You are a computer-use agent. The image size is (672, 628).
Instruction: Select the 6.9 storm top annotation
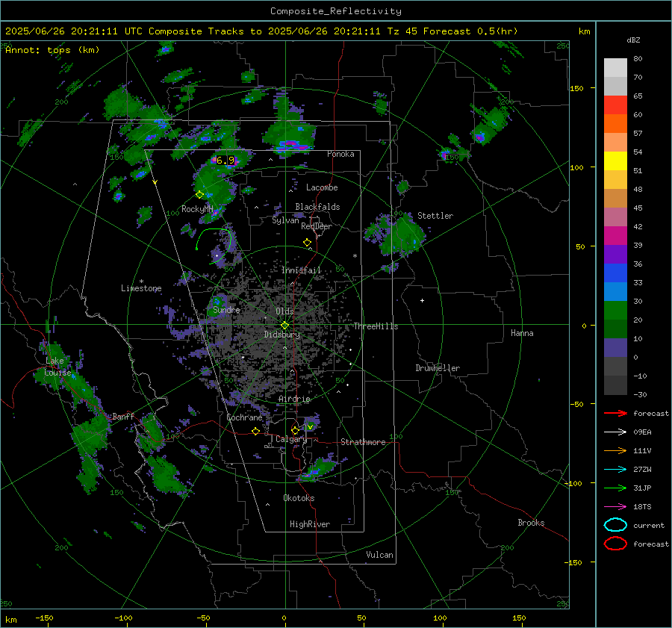point(225,161)
